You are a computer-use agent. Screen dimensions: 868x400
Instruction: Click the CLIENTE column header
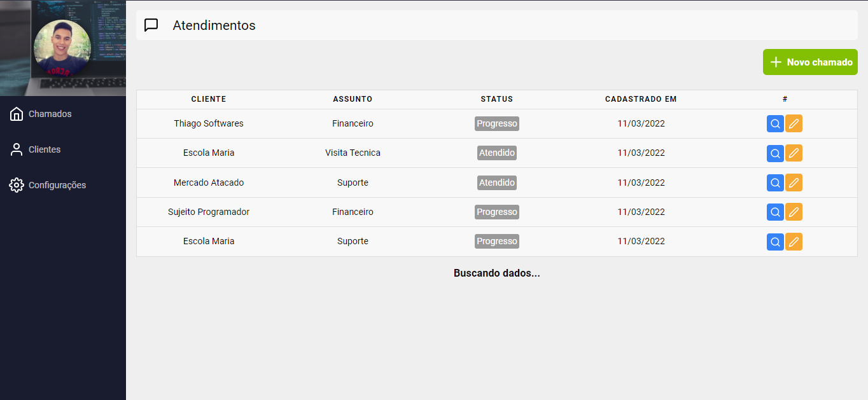[209, 99]
